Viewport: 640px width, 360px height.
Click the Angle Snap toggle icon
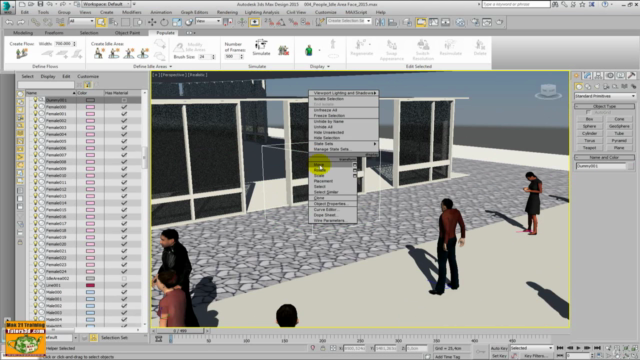[281, 22]
